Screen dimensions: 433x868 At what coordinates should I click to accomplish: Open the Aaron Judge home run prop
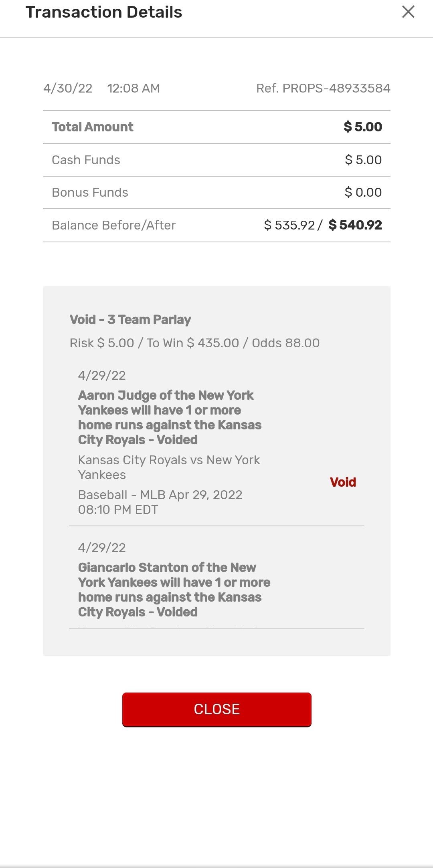pyautogui.click(x=170, y=417)
